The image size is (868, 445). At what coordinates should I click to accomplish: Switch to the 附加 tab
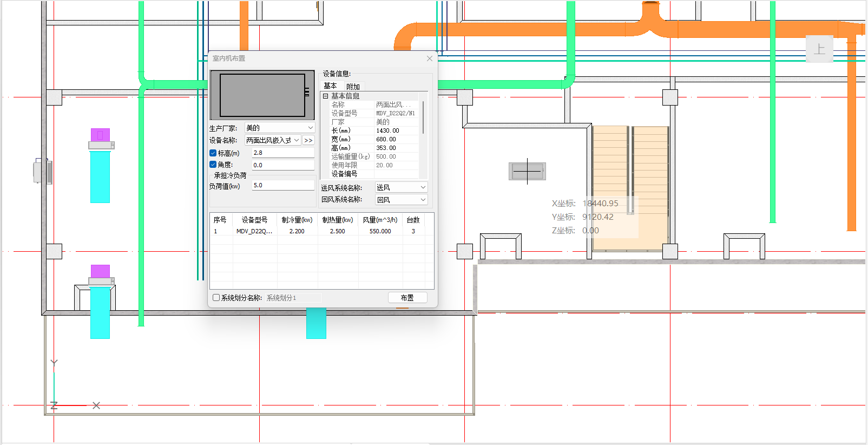coord(353,87)
